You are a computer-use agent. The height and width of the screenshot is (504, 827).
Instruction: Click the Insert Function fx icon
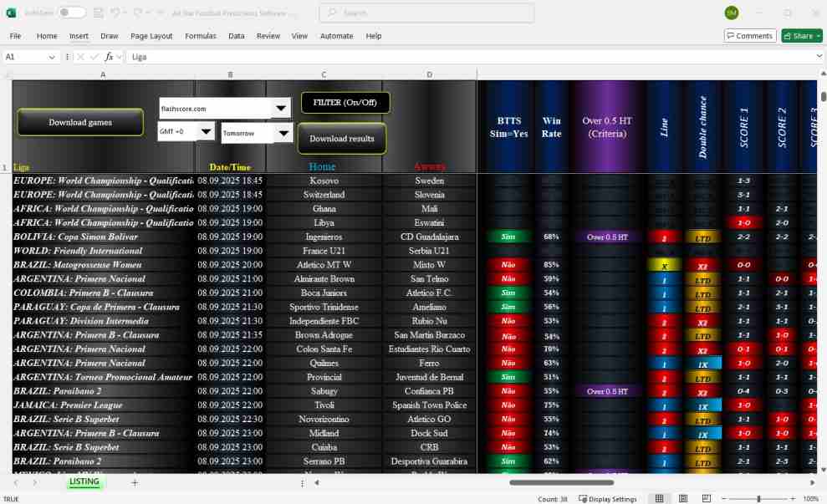point(111,57)
